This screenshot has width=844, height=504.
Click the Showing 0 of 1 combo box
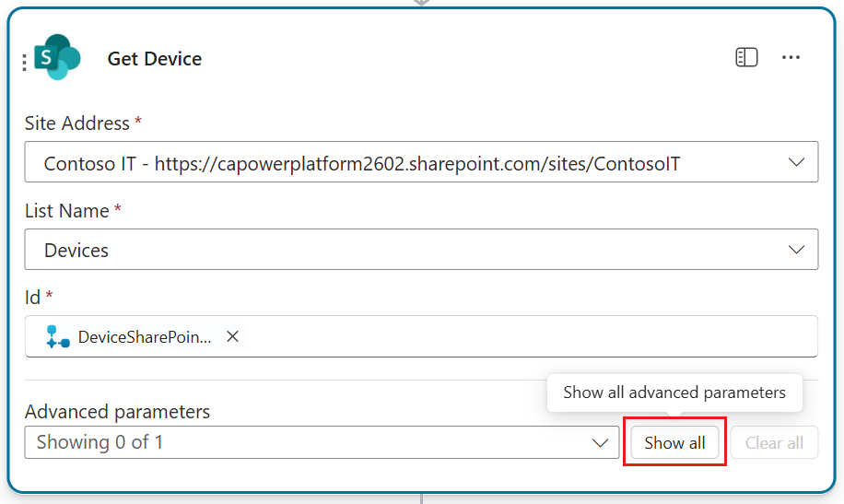pos(322,442)
